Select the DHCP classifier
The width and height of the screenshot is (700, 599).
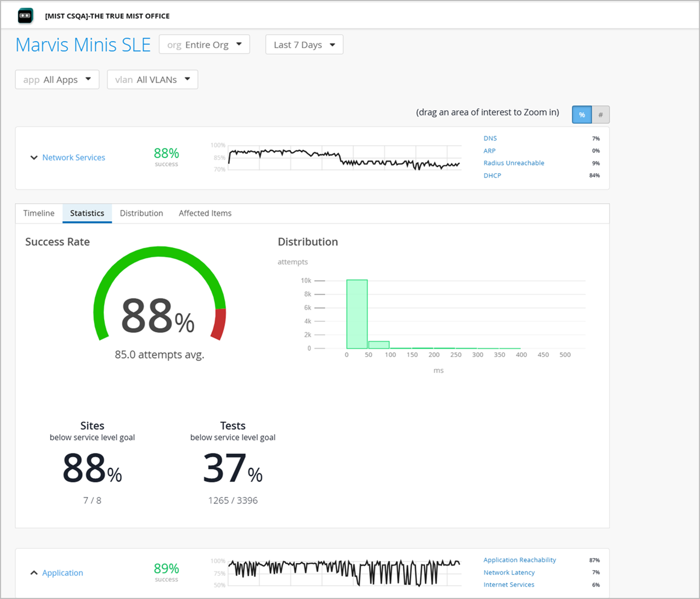pyautogui.click(x=492, y=176)
